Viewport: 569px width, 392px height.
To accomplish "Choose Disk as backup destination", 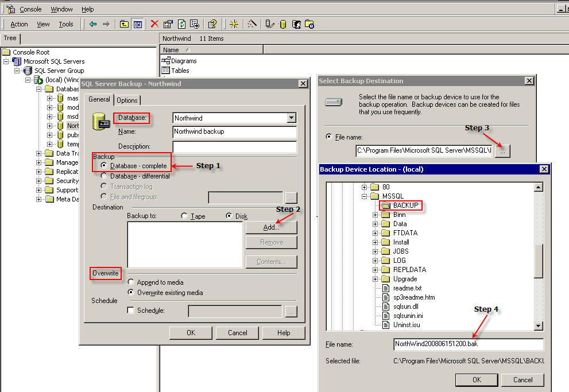I will [x=229, y=216].
